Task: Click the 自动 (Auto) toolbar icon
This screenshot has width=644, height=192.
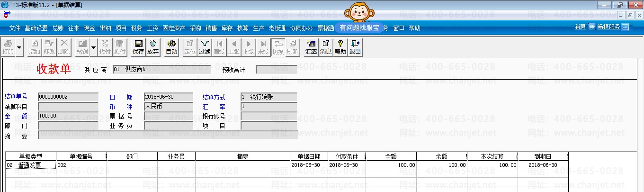Action: click(171, 47)
